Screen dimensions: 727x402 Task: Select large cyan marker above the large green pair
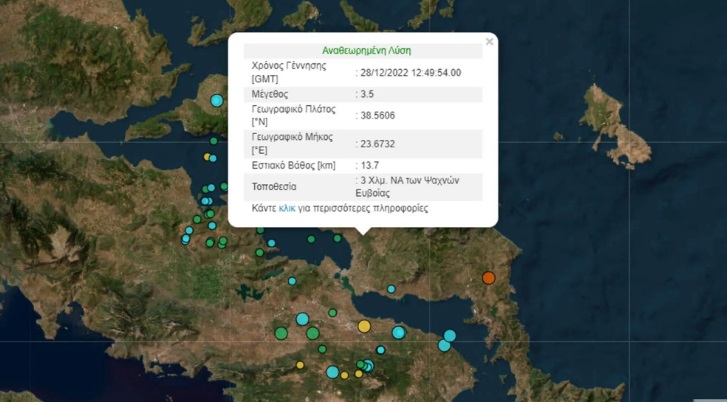[x=302, y=319]
